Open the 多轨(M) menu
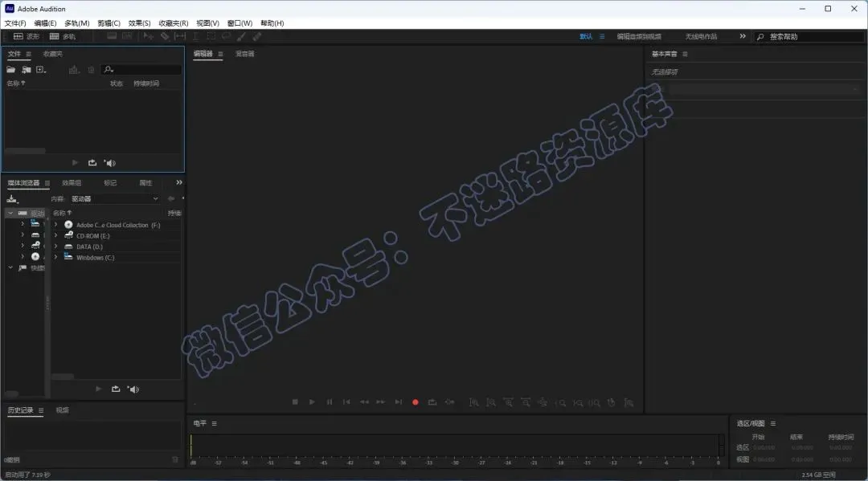The height and width of the screenshot is (481, 868). (x=77, y=23)
